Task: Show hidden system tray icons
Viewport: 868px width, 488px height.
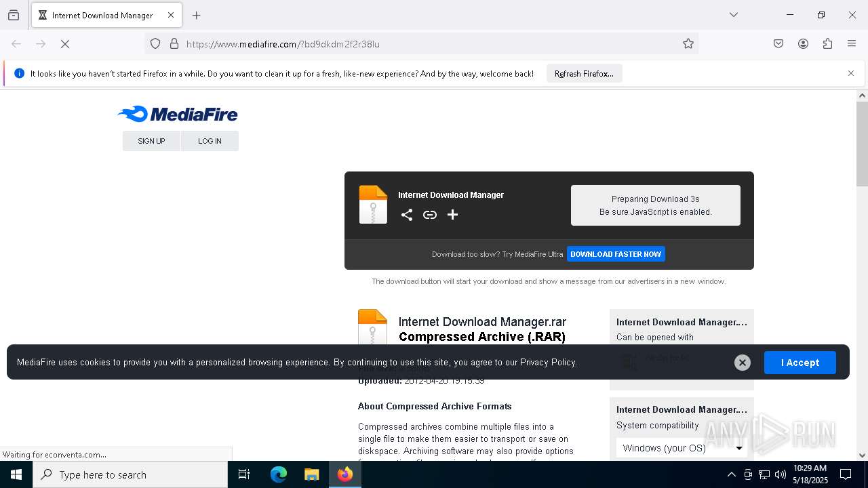Action: [x=731, y=474]
